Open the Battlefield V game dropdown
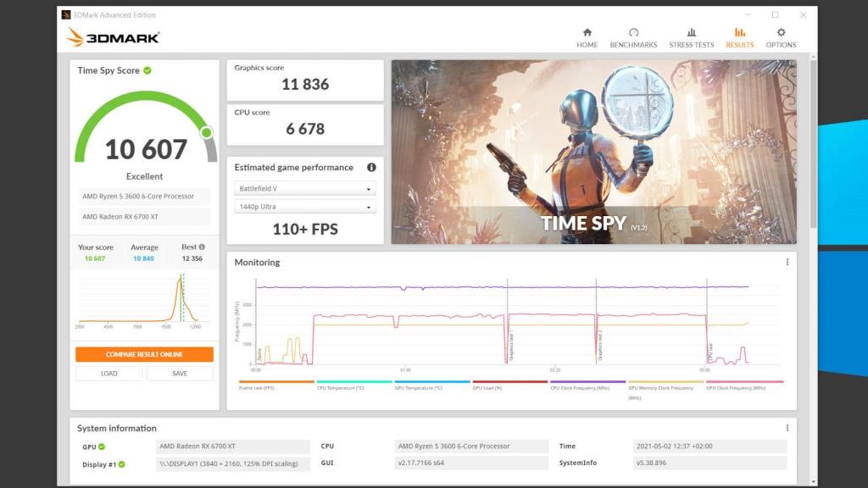This screenshot has height=488, width=868. click(305, 189)
